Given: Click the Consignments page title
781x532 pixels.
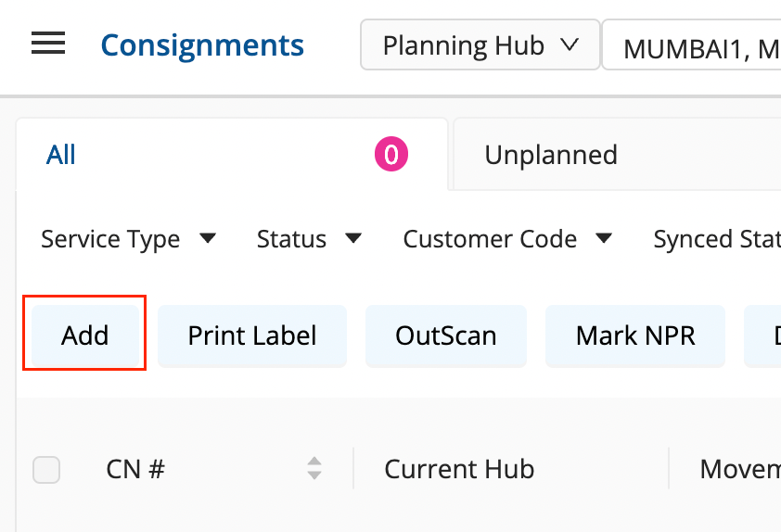Looking at the screenshot, I should [x=201, y=44].
